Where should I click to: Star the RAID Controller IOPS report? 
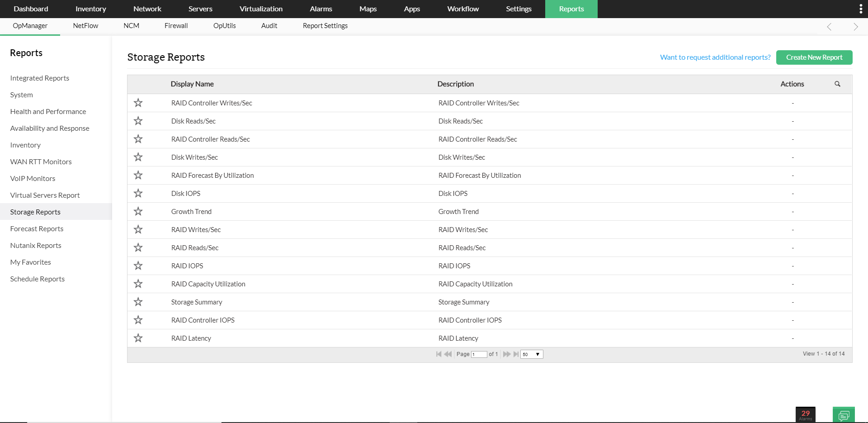tap(138, 320)
